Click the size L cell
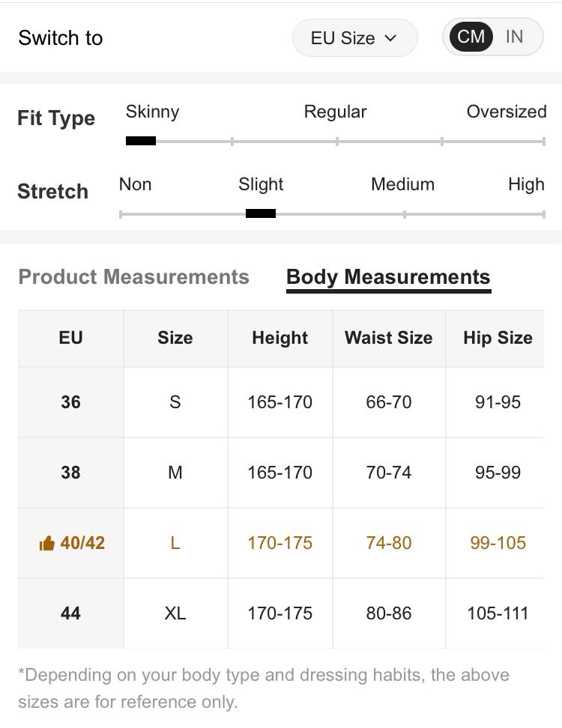Image resolution: width=562 pixels, height=728 pixels. tap(175, 543)
